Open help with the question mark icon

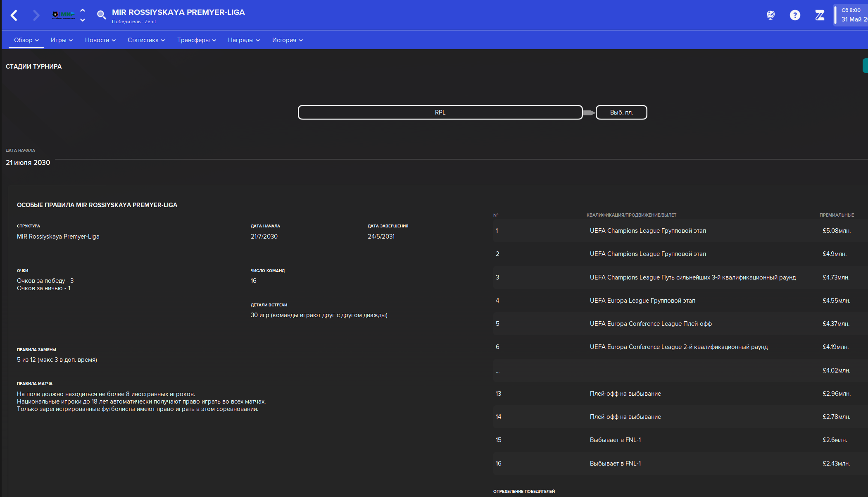pyautogui.click(x=795, y=15)
